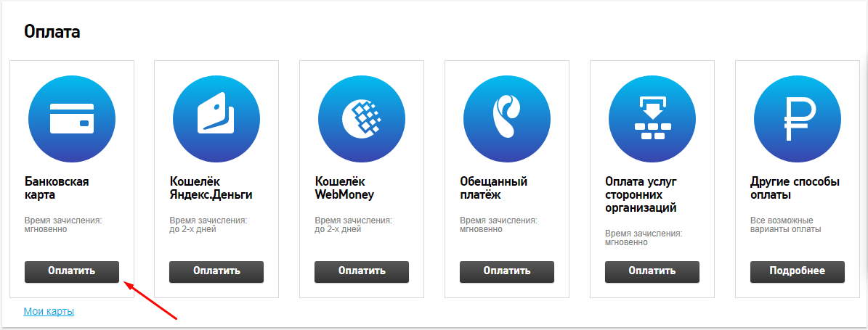Click the promised payment circle icon

click(x=507, y=119)
